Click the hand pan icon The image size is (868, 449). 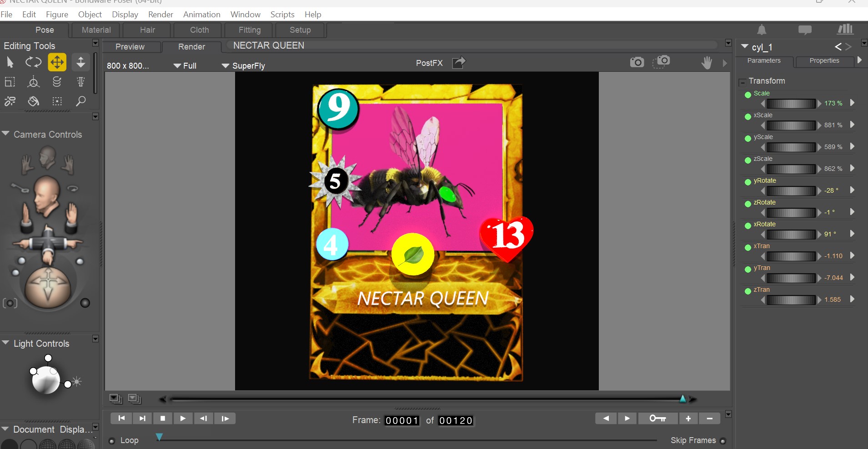707,63
